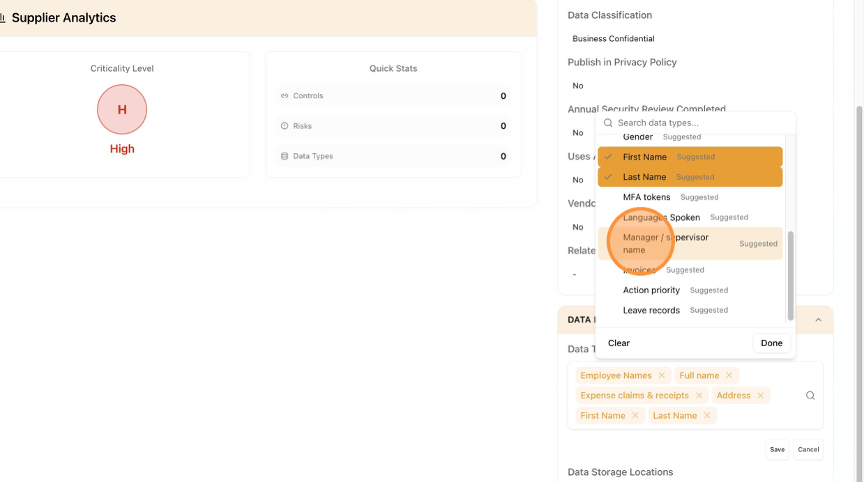The width and height of the screenshot is (864, 482).
Task: Collapse the Data section chevron
Action: click(x=818, y=320)
